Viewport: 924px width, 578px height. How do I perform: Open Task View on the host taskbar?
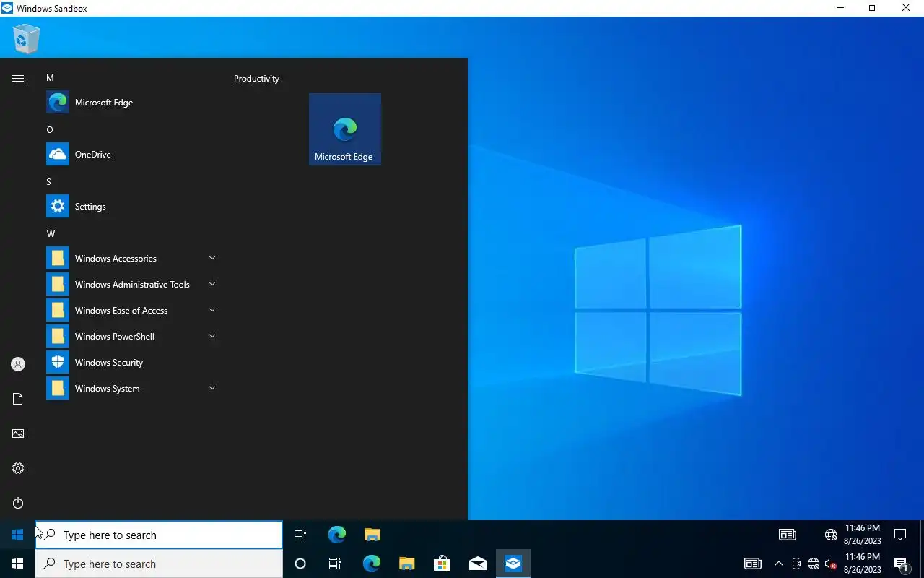(x=335, y=564)
